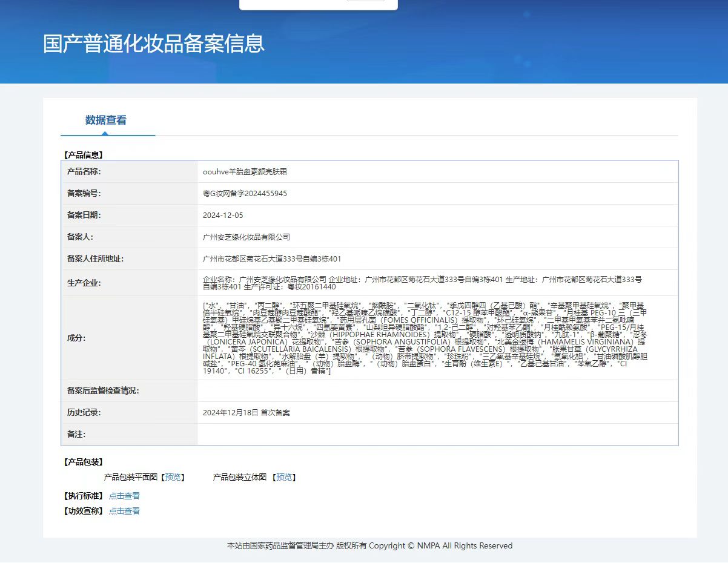Image resolution: width=728 pixels, height=563 pixels.
Task: Click the 成分 ingredients list text
Action: coord(424,338)
